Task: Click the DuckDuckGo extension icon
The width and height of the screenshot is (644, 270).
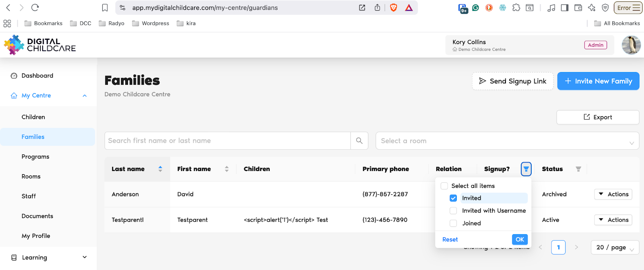Action: 489,8
